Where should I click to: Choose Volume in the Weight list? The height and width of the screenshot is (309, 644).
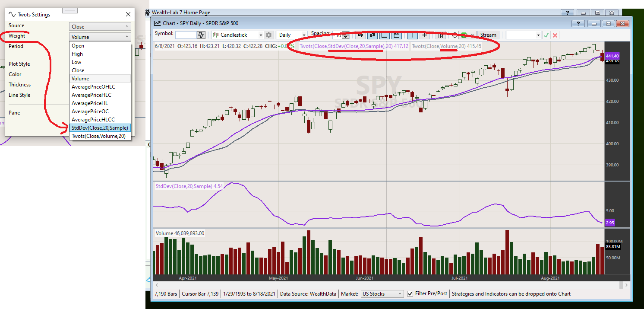[100, 79]
